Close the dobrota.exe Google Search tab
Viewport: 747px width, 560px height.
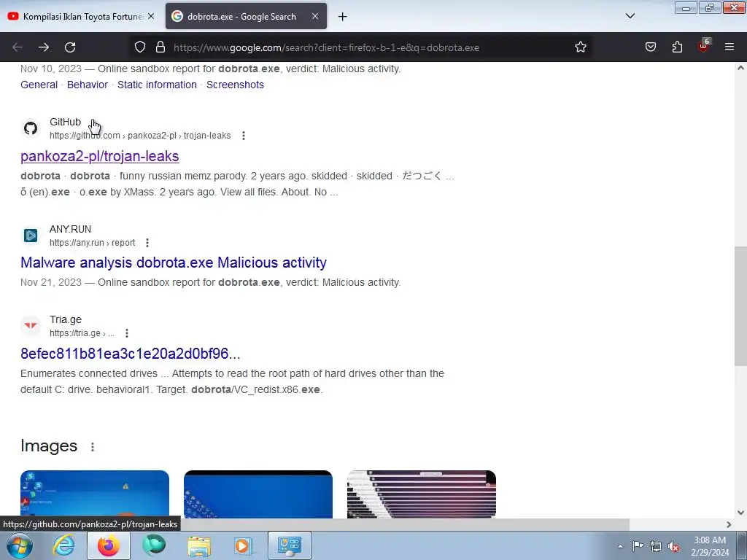point(315,16)
